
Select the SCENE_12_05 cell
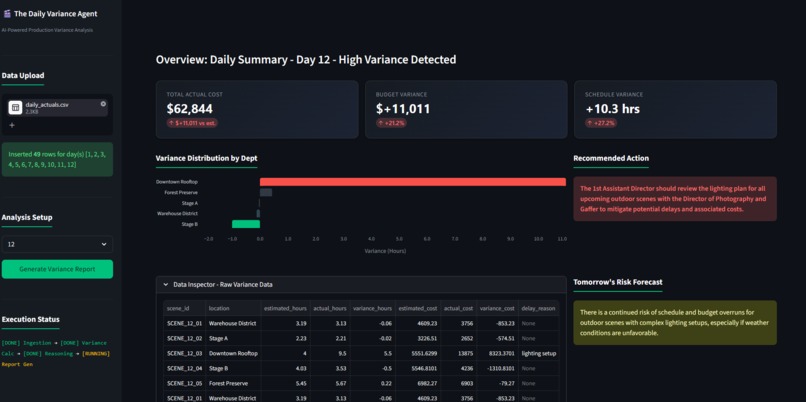pos(184,383)
